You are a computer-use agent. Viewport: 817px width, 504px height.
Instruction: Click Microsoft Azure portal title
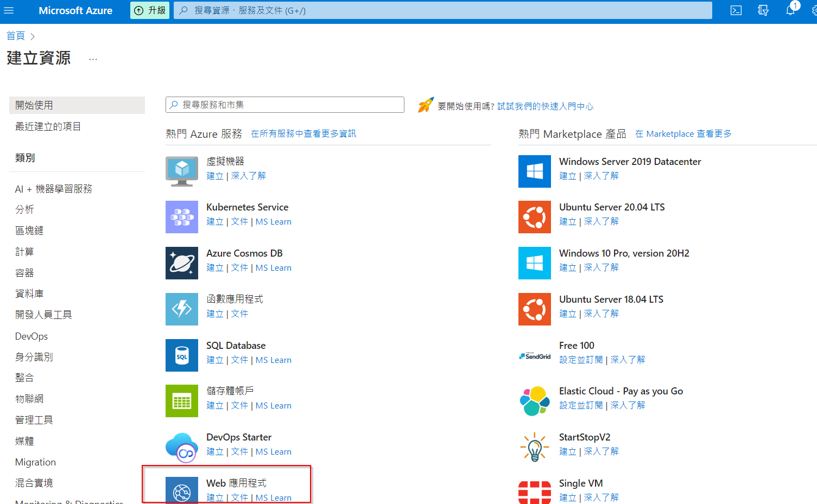[x=75, y=10]
